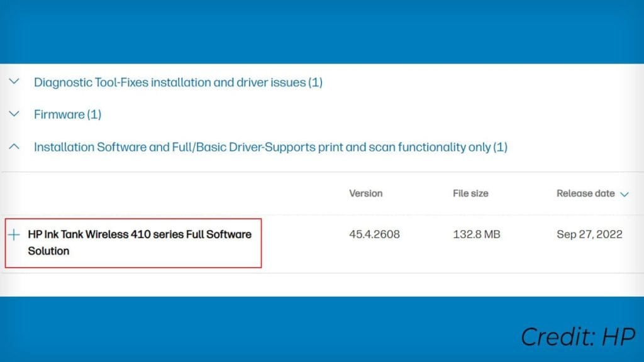Click the sort arrow next to Release date
The height and width of the screenshot is (362, 644).
tap(624, 194)
